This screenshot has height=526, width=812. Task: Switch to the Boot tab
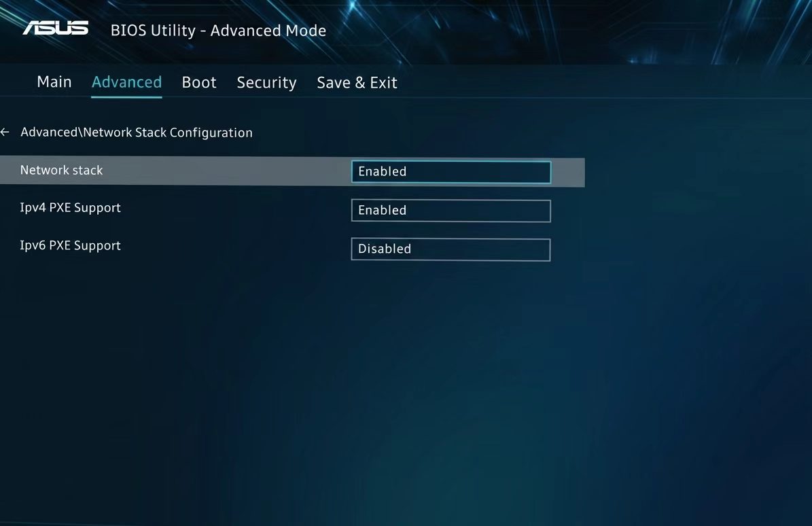pyautogui.click(x=199, y=82)
